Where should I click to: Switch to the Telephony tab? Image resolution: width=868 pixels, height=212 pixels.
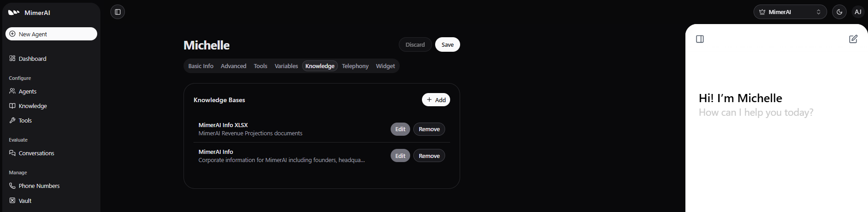click(x=355, y=66)
